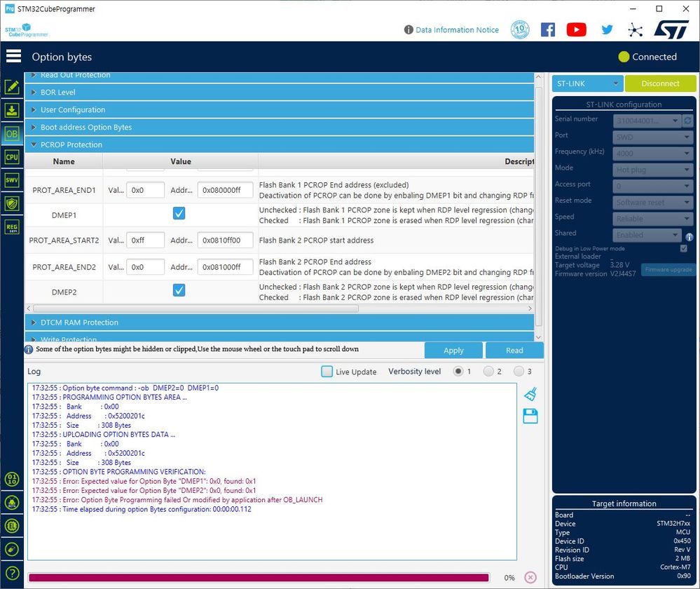Open Memory & File editing pencil icon

12,87
